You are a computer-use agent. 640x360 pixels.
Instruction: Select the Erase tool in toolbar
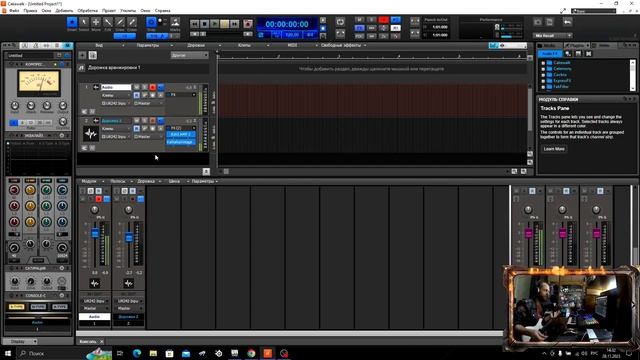click(132, 23)
